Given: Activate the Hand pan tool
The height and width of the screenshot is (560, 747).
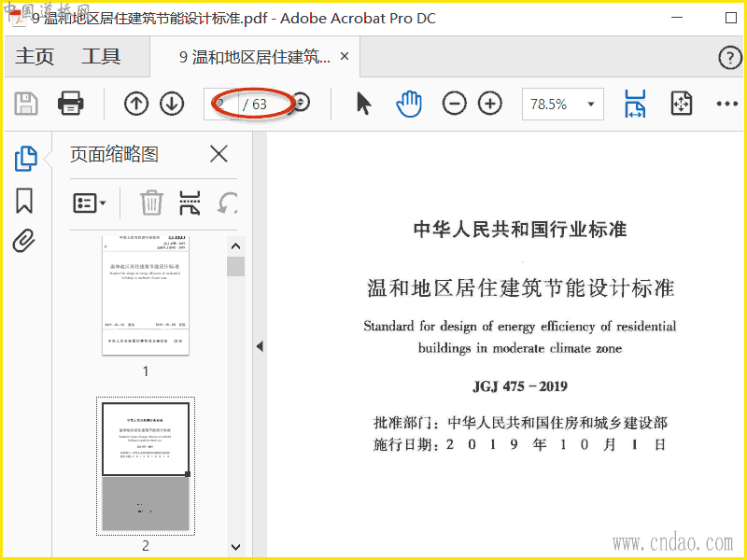Looking at the screenshot, I should (x=409, y=104).
